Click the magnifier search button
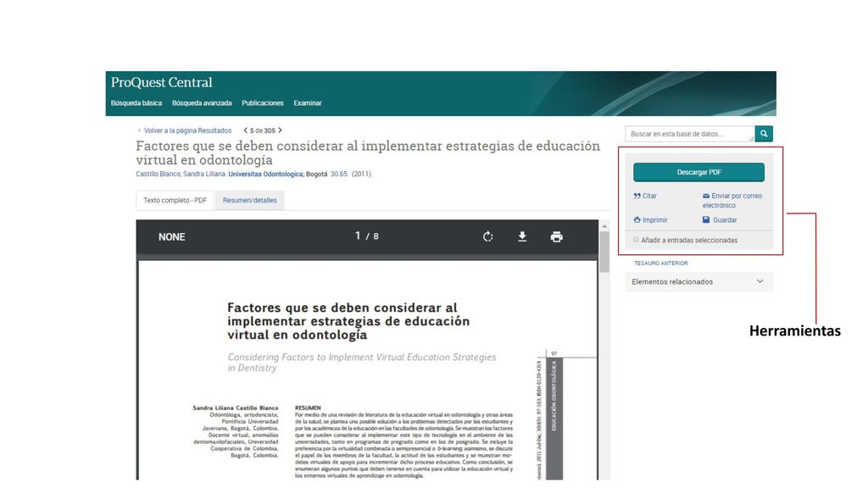Screen dimensions: 868x488 tap(764, 134)
